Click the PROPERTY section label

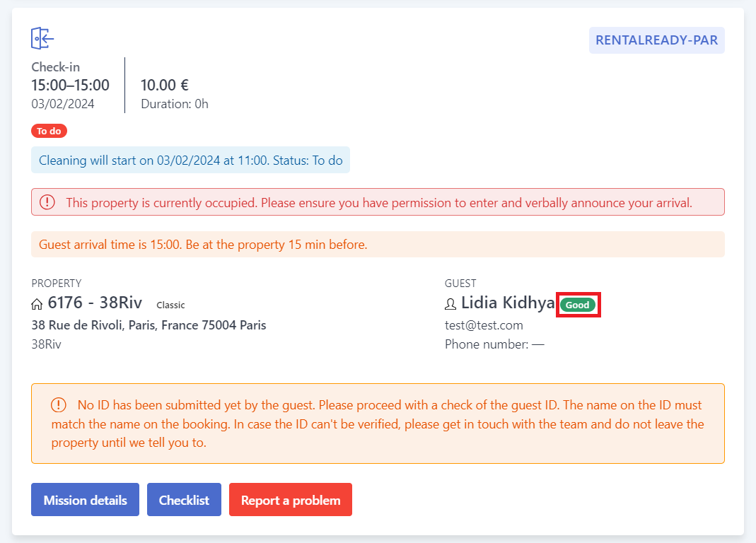57,283
